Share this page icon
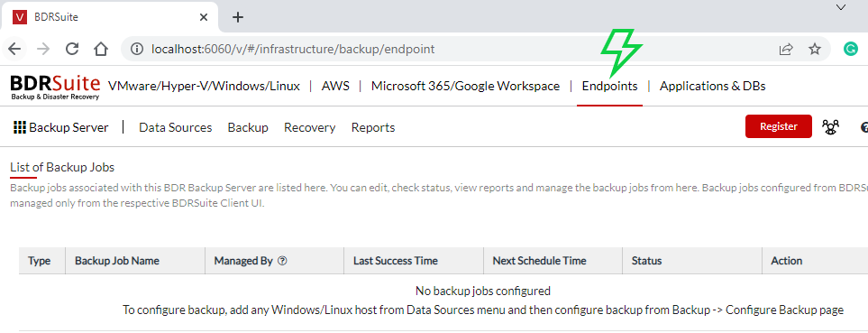This screenshot has width=868, height=333. [x=785, y=50]
